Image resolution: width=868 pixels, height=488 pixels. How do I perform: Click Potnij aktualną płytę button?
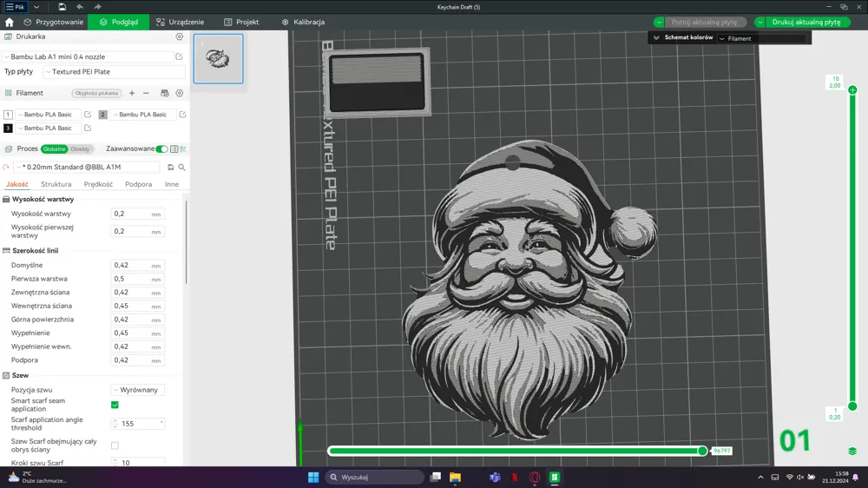[x=704, y=23]
